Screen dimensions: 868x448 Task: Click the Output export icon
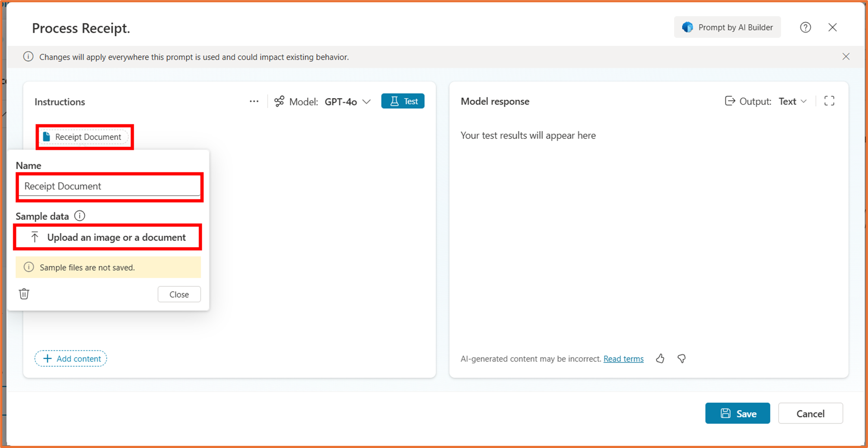click(x=729, y=101)
